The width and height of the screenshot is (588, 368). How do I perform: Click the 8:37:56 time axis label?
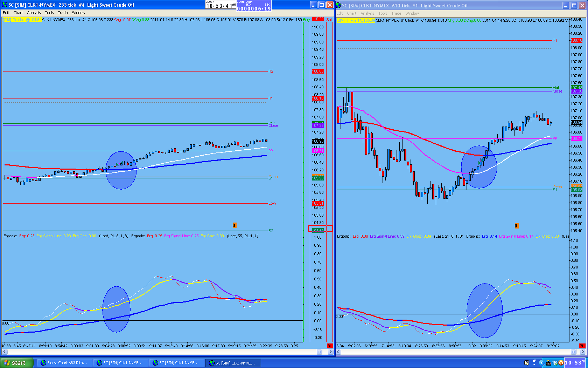point(438,346)
